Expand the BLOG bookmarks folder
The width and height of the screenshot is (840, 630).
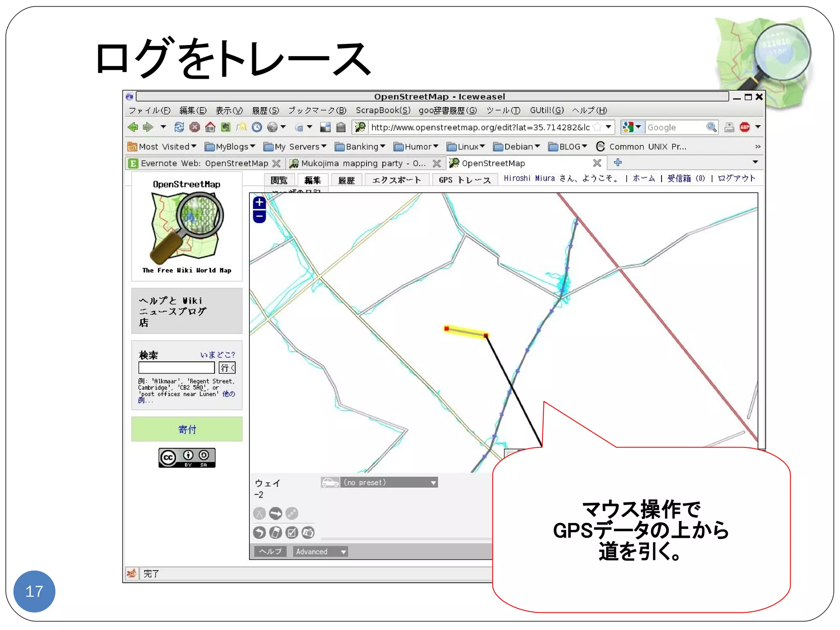[568, 146]
